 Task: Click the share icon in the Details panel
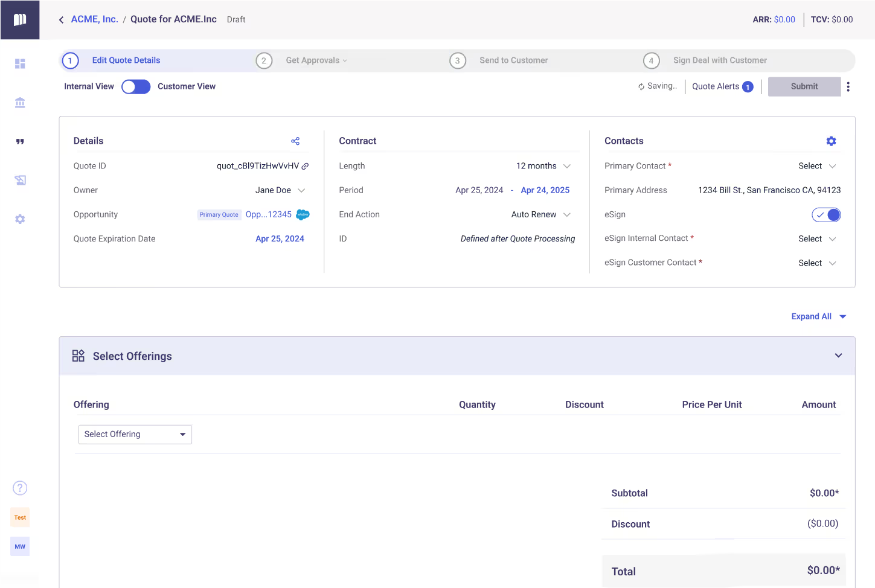coord(295,141)
